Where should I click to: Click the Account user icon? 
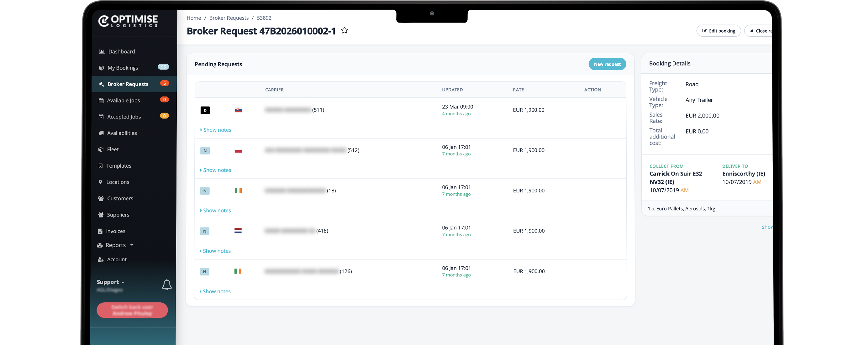coord(100,259)
